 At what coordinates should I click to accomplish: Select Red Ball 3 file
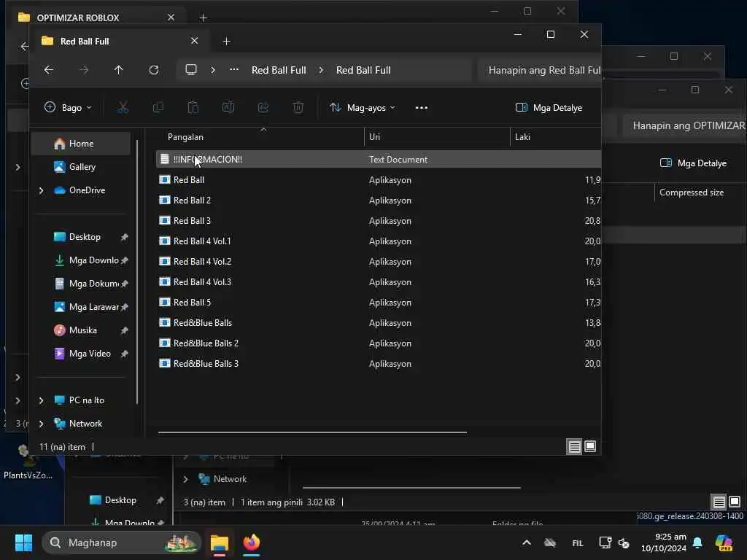click(379, 221)
